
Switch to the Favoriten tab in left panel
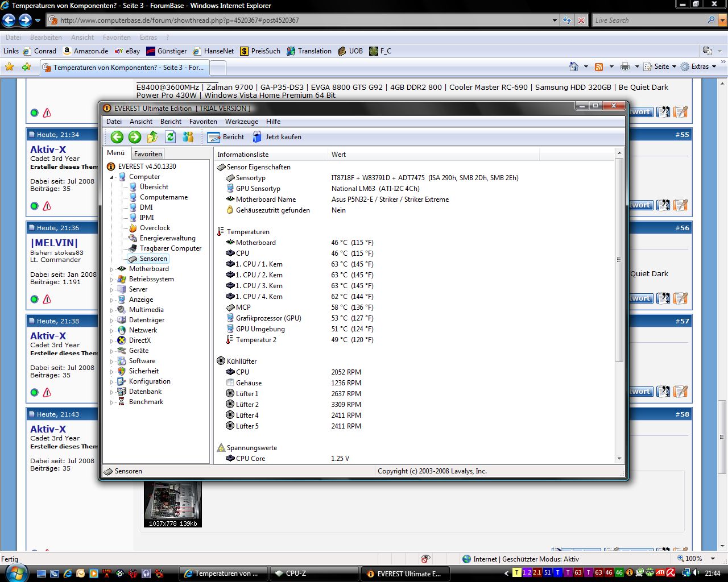(148, 154)
